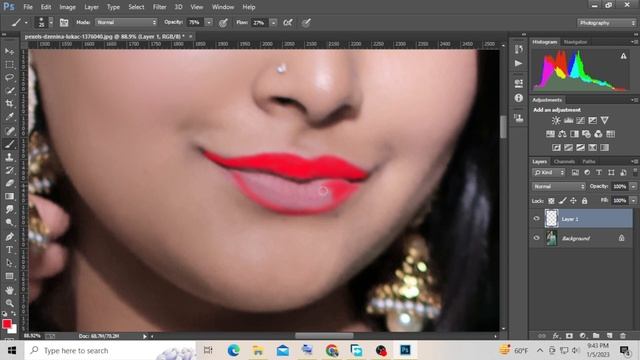Select the Crop tool

click(x=9, y=104)
